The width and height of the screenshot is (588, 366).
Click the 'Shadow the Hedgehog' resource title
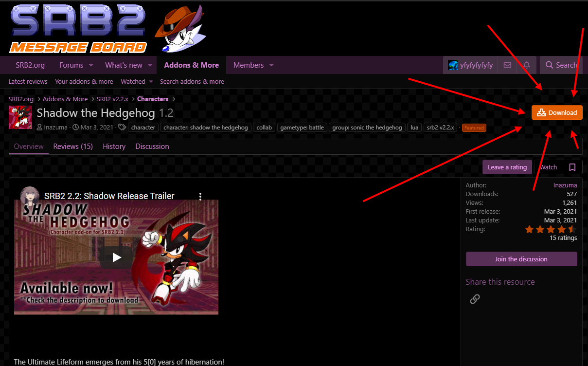click(96, 113)
